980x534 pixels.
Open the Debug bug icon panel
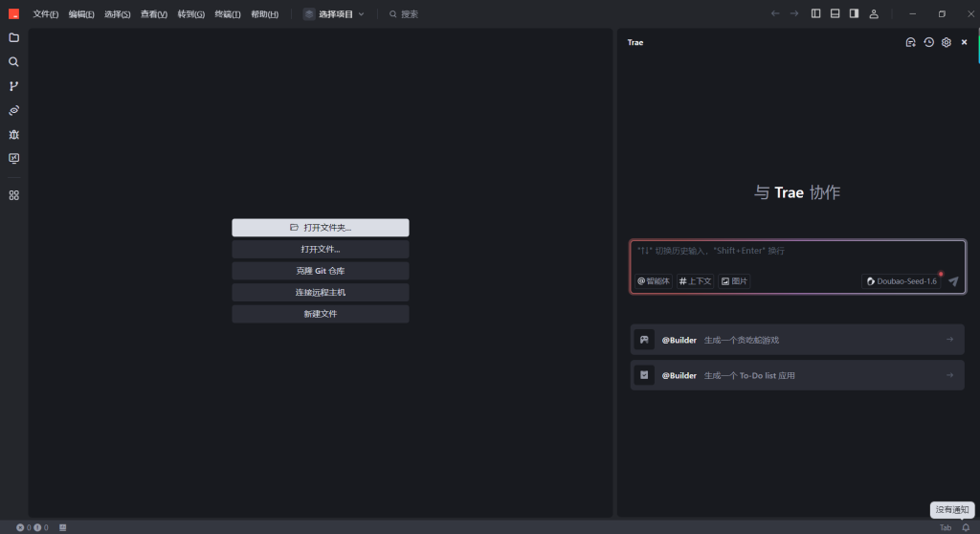13,134
